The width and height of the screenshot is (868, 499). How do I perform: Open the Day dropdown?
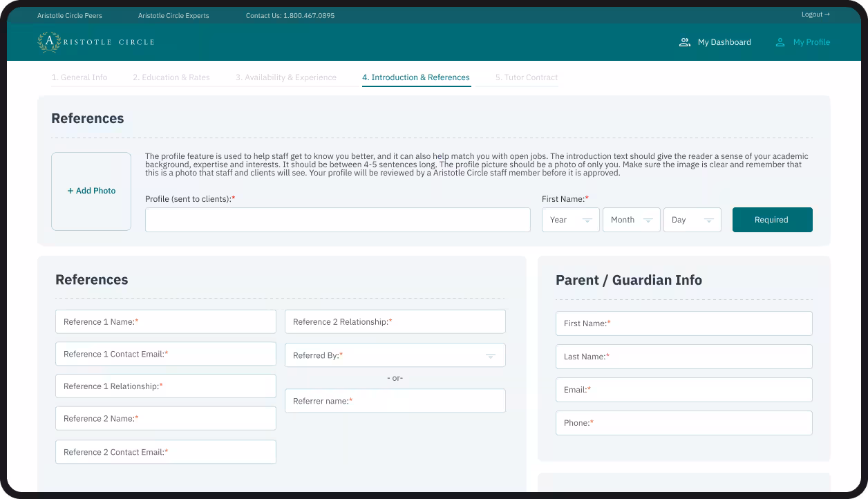tap(692, 220)
